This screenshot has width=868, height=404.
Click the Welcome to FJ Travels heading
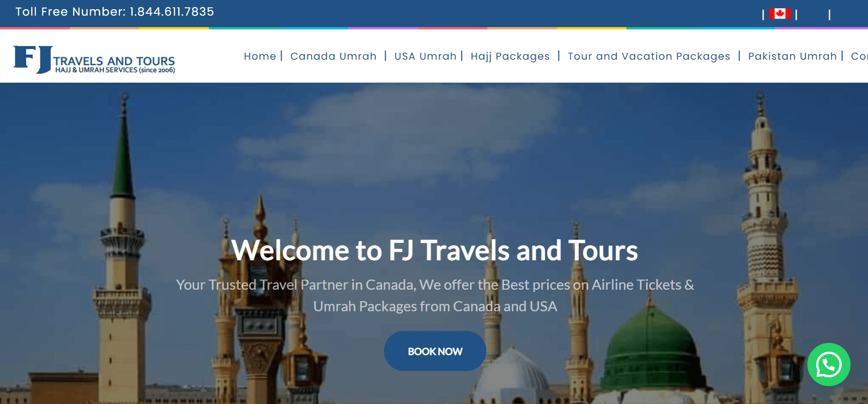pyautogui.click(x=434, y=251)
